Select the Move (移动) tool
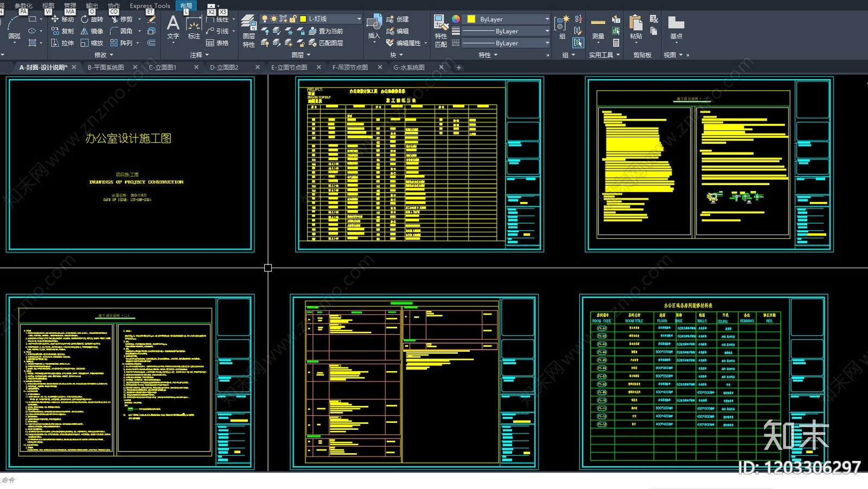Image resolution: width=868 pixels, height=489 pixels. (x=62, y=19)
